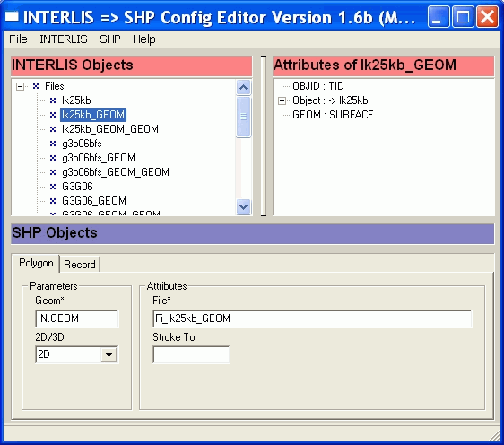504x445 pixels.
Task: Click the icon beside g3b06bfs_GEOM_GEOM
Action: point(53,172)
